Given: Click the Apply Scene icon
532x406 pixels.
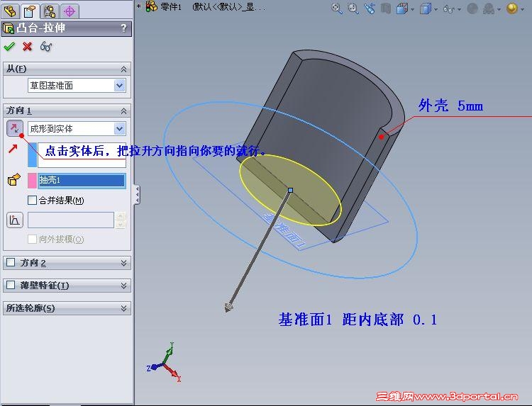Looking at the screenshot, I should (x=489, y=9).
